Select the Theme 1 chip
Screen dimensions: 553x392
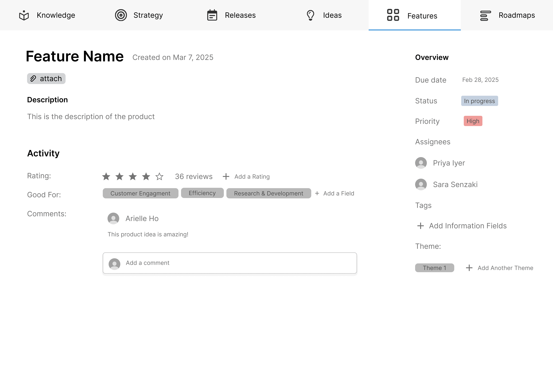tap(434, 268)
